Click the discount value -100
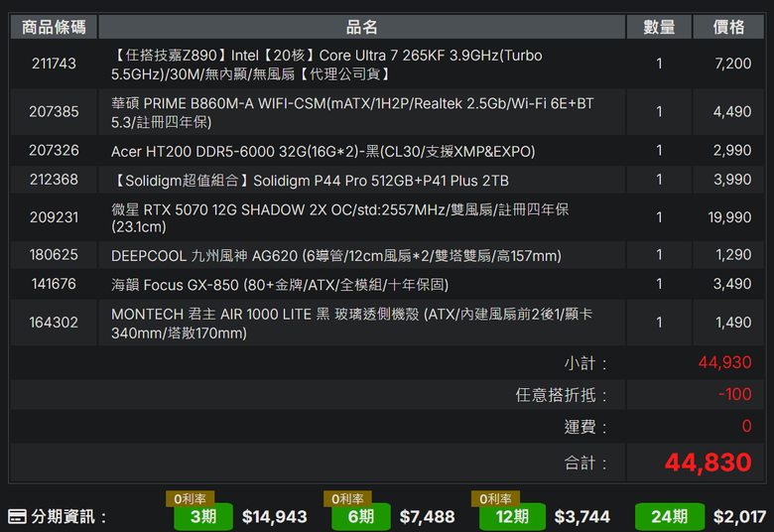This screenshot has height=532, width=774. pos(735,394)
